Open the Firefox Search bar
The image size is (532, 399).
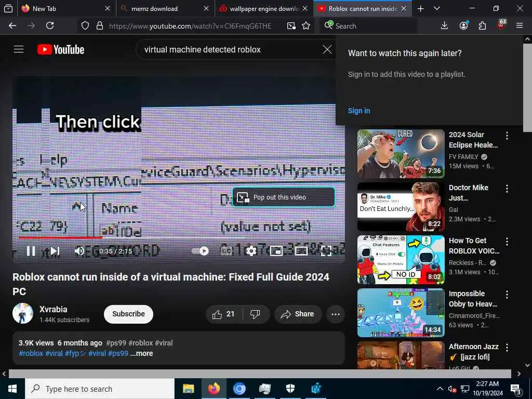pos(368,26)
